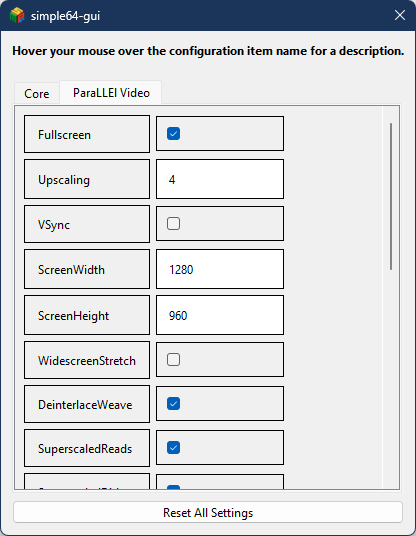Click Reset All Settings button

pyautogui.click(x=208, y=512)
